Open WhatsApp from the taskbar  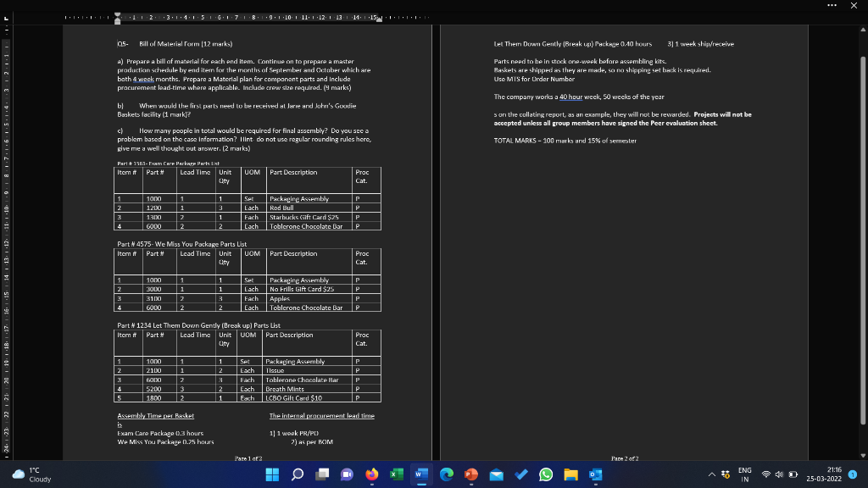coord(546,474)
